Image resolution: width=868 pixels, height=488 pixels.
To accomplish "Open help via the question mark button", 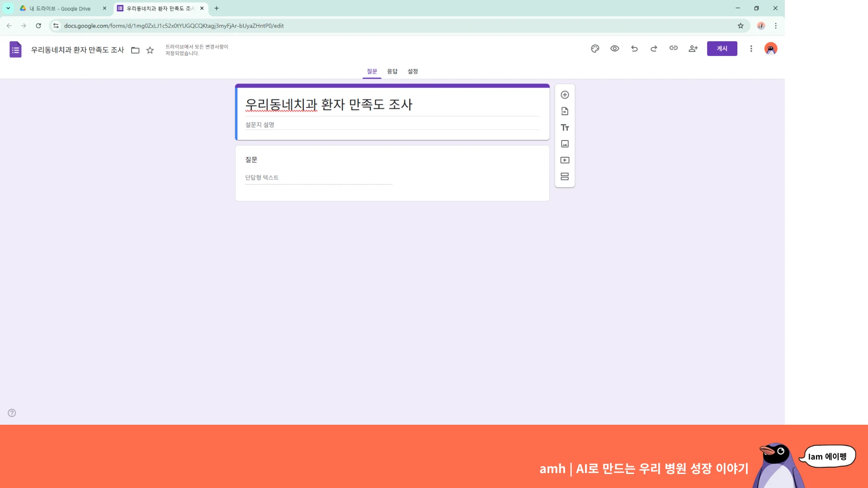I will [x=11, y=413].
